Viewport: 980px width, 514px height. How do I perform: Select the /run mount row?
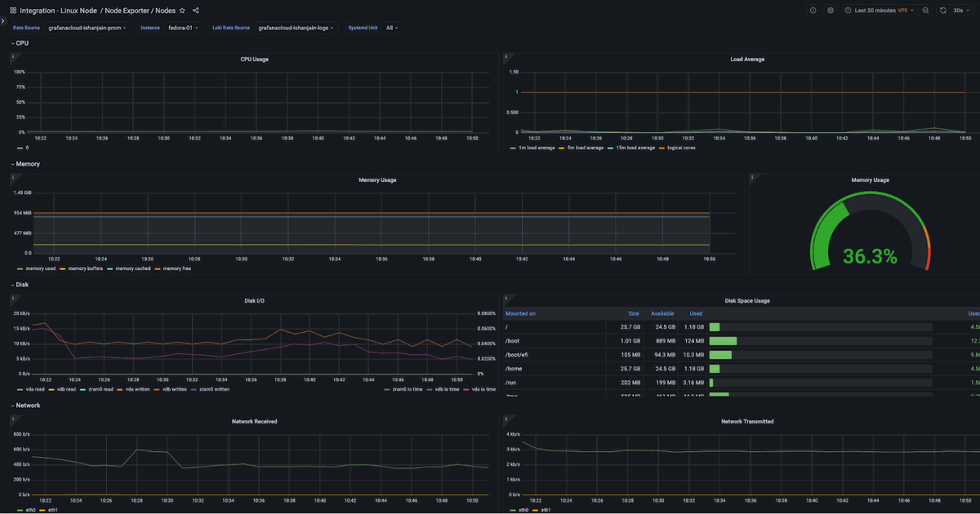(x=742, y=382)
